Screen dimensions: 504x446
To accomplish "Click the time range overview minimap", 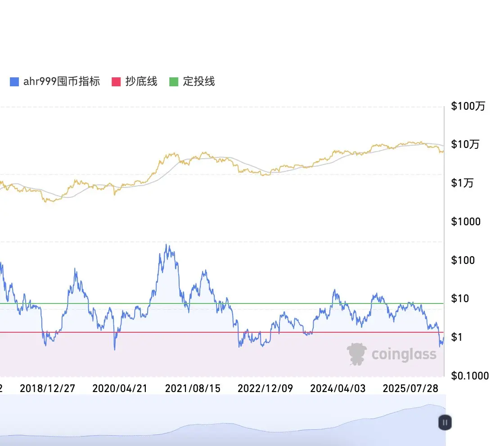I will tap(222, 420).
